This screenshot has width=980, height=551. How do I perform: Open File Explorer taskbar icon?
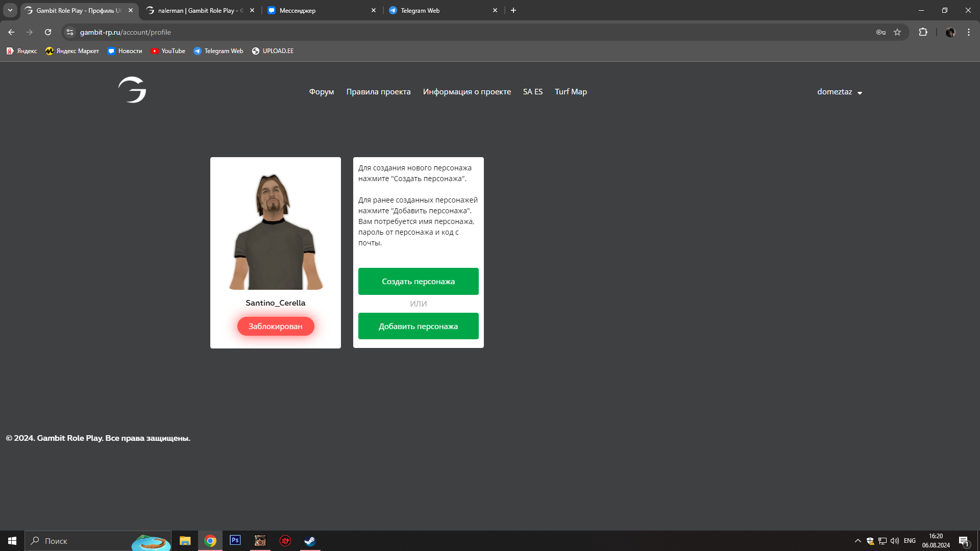(x=185, y=540)
